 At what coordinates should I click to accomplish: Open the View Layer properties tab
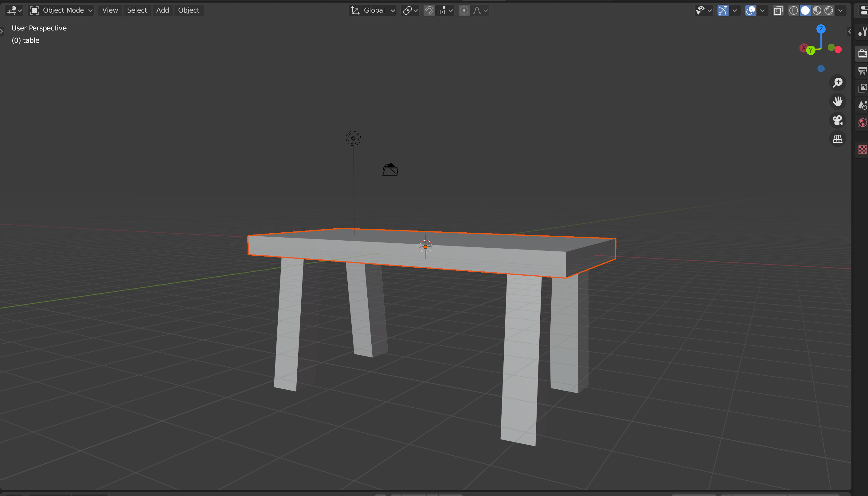(862, 88)
